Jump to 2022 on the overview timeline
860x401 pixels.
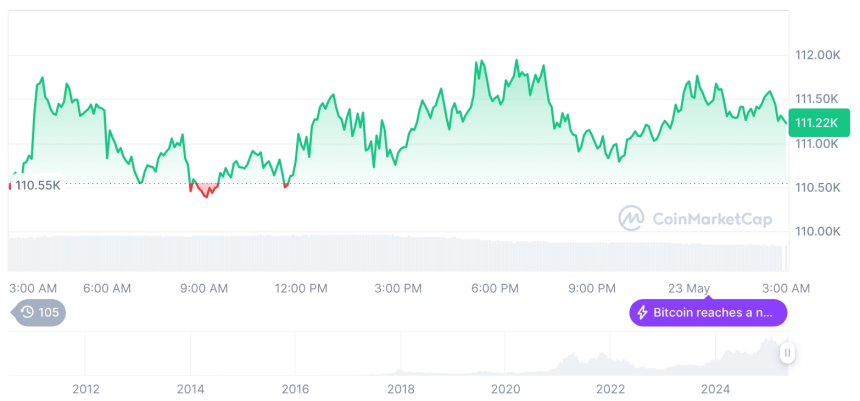(610, 388)
